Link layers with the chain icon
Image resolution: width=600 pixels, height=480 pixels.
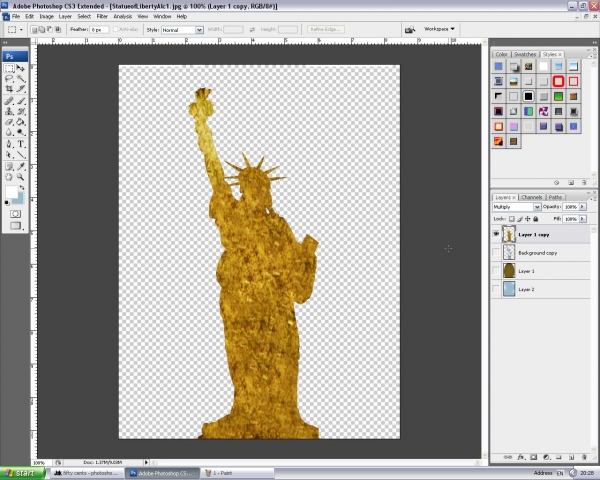508,457
